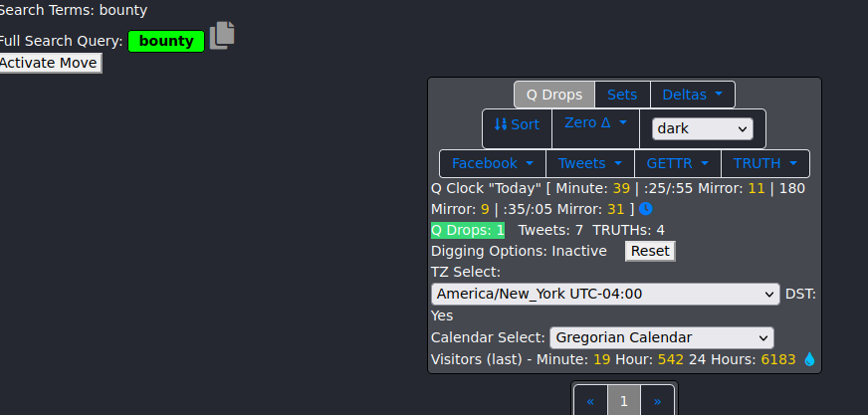The width and height of the screenshot is (868, 415).
Task: Click the highlighted Q Drops: 1 count
Action: tap(468, 230)
